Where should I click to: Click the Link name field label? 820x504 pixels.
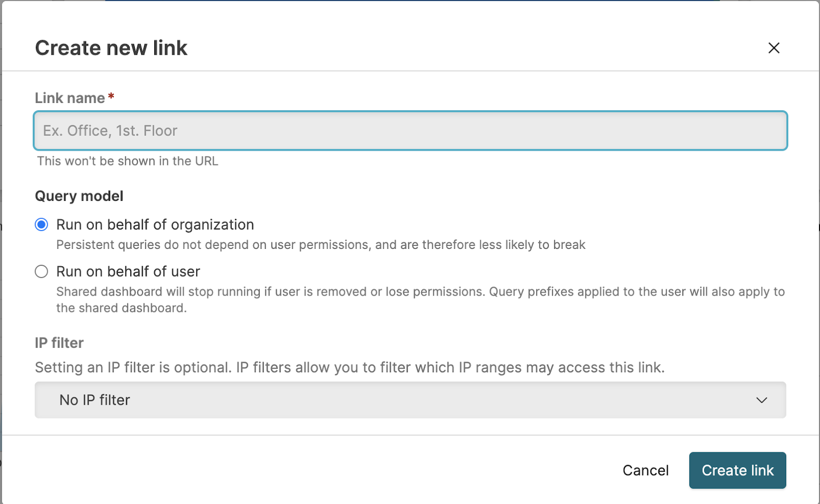click(x=70, y=98)
